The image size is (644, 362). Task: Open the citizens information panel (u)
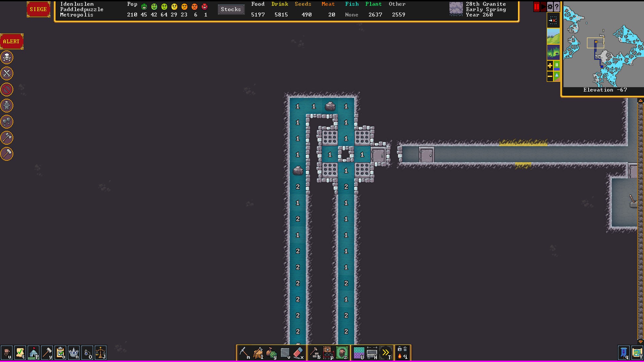click(7, 353)
